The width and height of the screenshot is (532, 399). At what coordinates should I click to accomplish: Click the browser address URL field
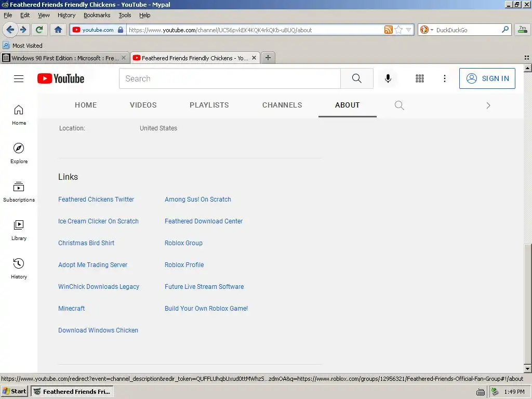point(255,30)
